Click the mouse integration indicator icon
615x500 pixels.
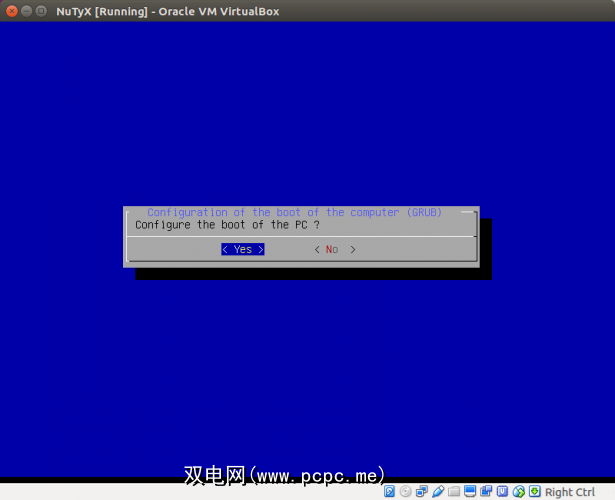click(519, 491)
